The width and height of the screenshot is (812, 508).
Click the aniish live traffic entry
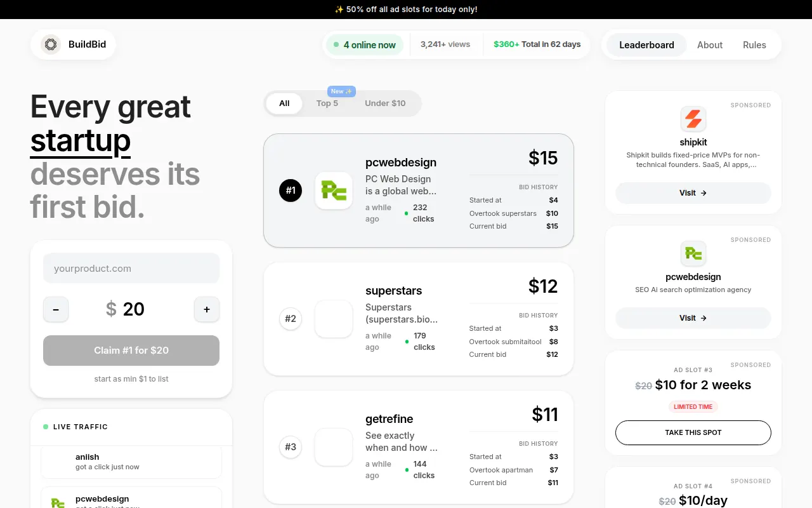coord(131,462)
